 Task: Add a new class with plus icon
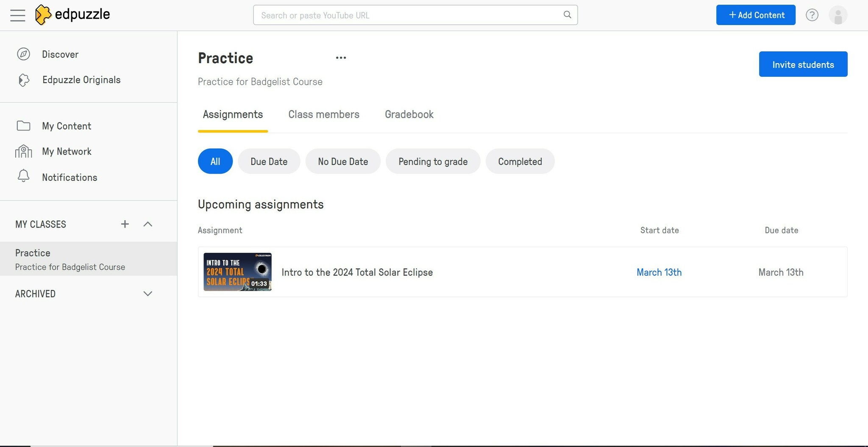tap(125, 224)
